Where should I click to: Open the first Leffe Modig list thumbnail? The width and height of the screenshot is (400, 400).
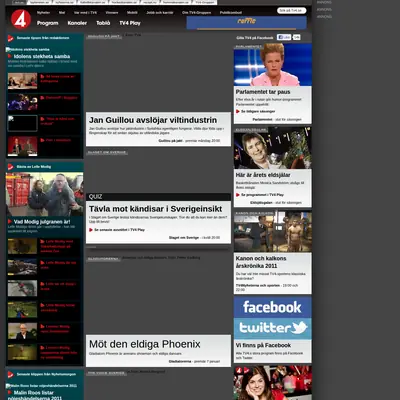(x=23, y=246)
